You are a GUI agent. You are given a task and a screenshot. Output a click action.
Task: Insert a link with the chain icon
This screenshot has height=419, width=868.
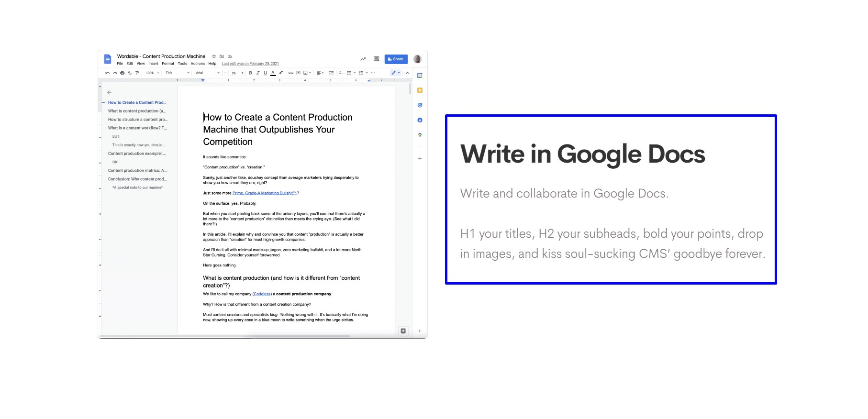pos(291,73)
